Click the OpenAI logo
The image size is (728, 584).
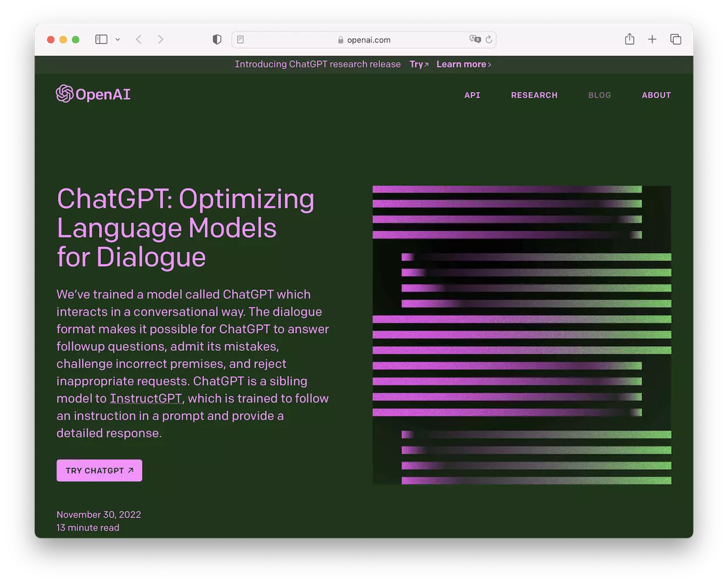(x=93, y=94)
